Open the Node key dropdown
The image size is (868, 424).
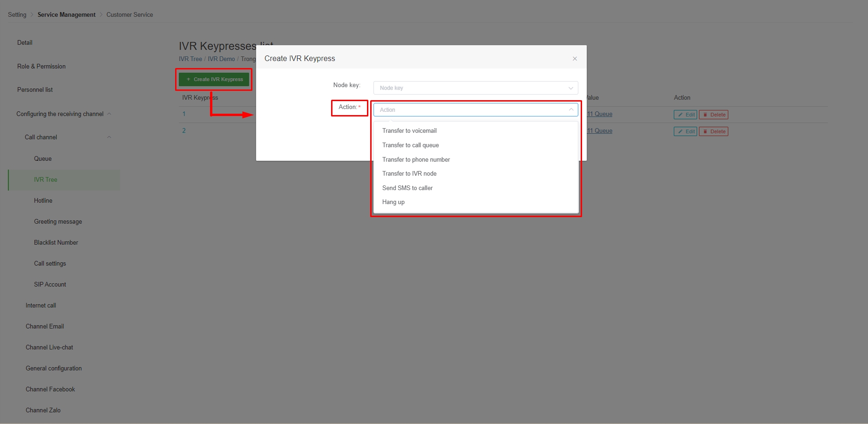click(x=475, y=88)
